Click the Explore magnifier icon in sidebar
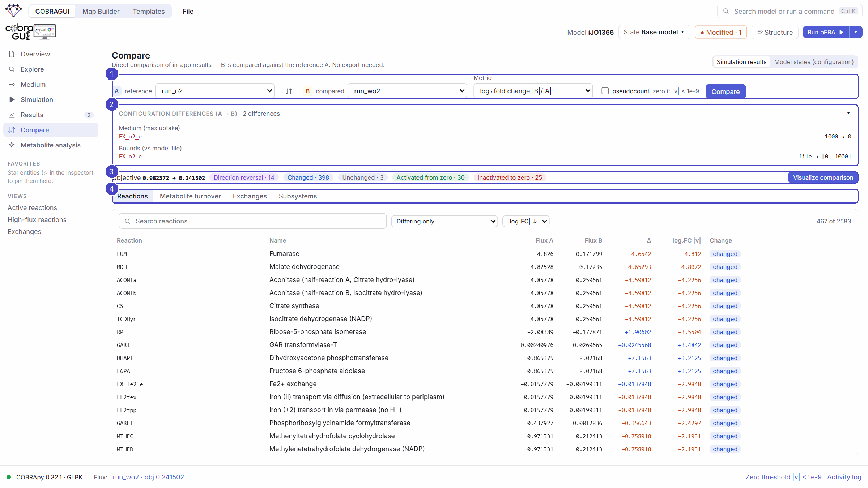The image size is (868, 488). [12, 69]
